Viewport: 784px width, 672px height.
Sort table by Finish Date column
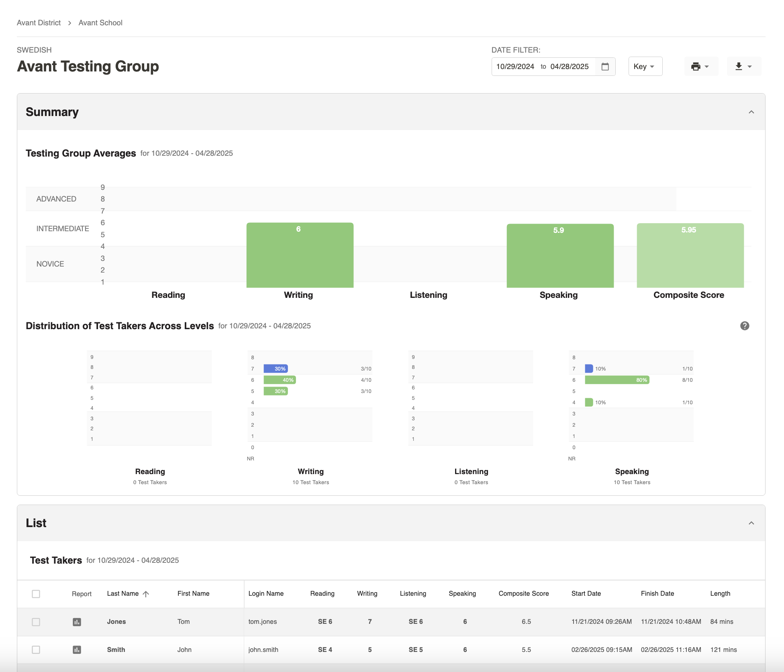tap(657, 594)
